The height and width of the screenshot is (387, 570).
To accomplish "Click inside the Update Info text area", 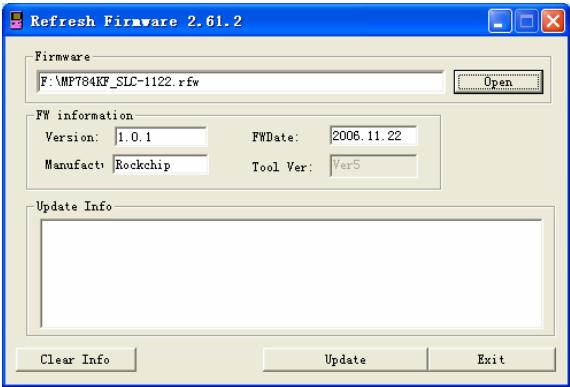I will click(291, 274).
